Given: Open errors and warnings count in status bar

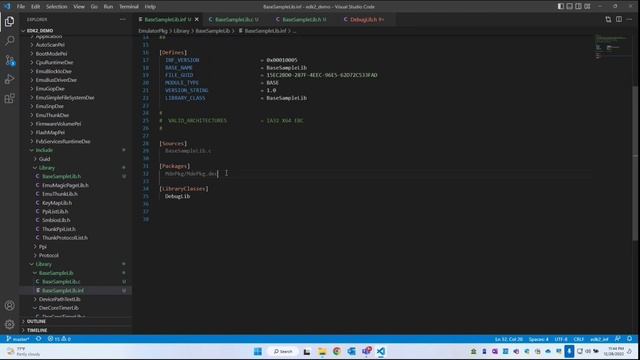Looking at the screenshot, I should click(x=59, y=339).
